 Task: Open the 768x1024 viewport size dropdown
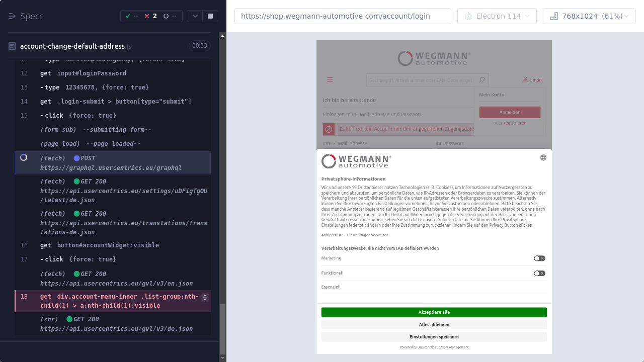(589, 16)
